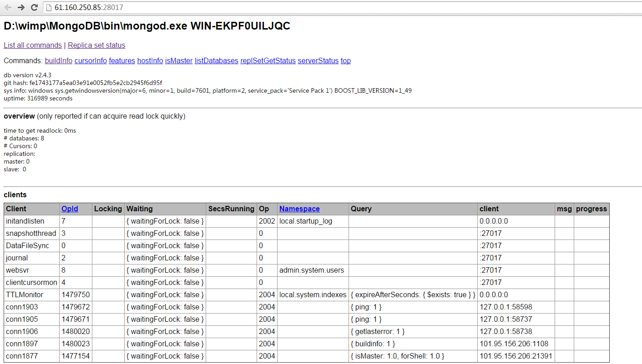Click the local.system.indexes namespace cell

point(313,295)
